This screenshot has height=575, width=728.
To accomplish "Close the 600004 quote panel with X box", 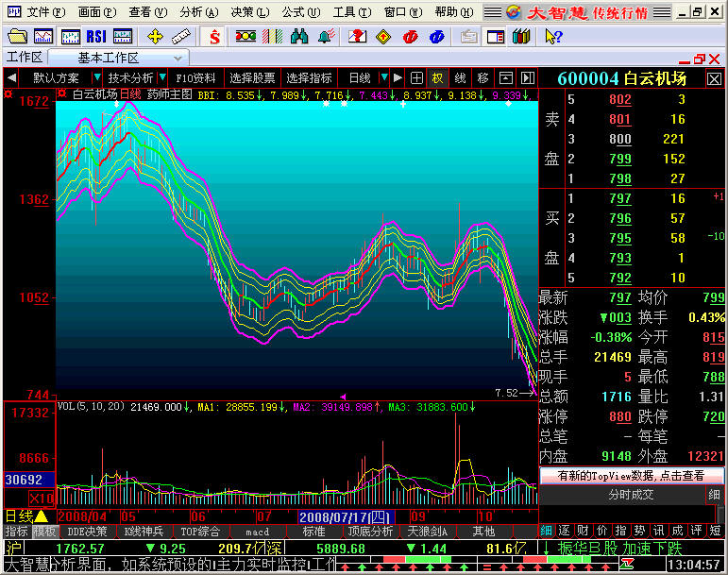I will point(714,79).
